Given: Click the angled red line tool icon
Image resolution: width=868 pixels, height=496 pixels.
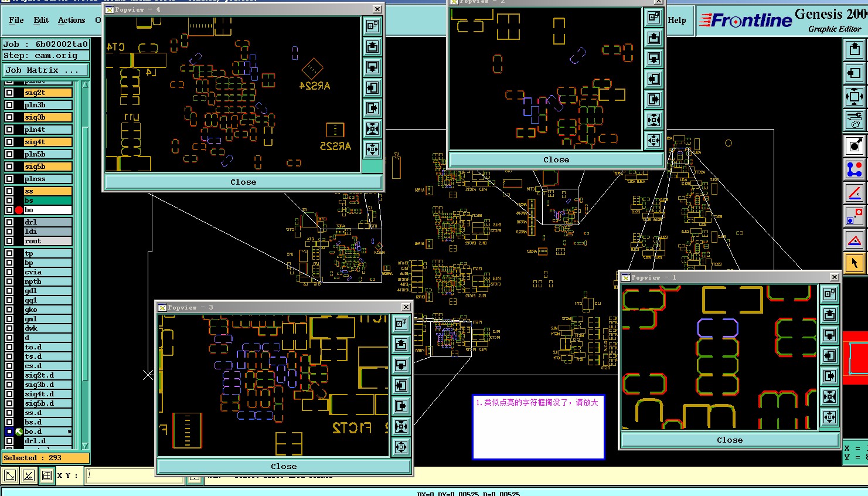Looking at the screenshot, I should tap(855, 193).
